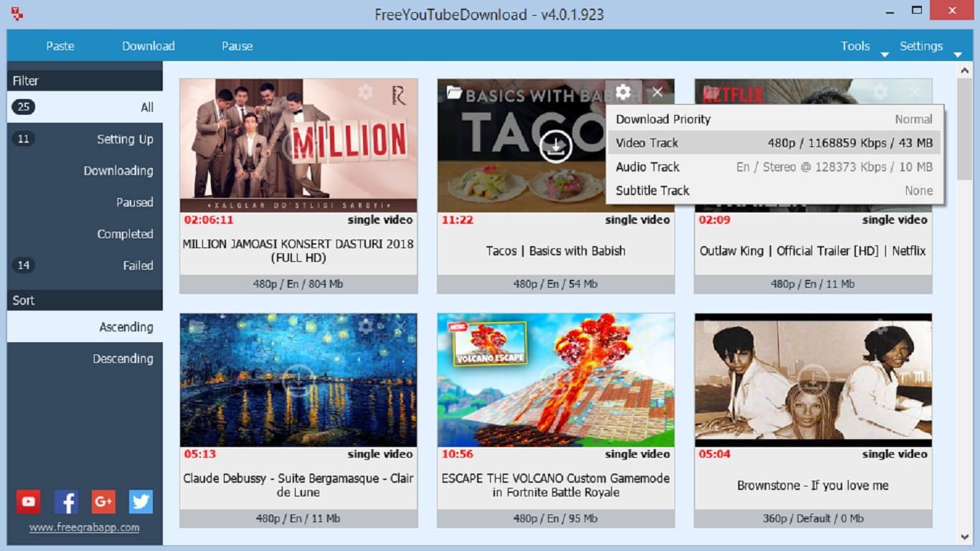Click the scrollbar up arrow
The height and width of the screenshot is (551, 980).
click(x=965, y=70)
